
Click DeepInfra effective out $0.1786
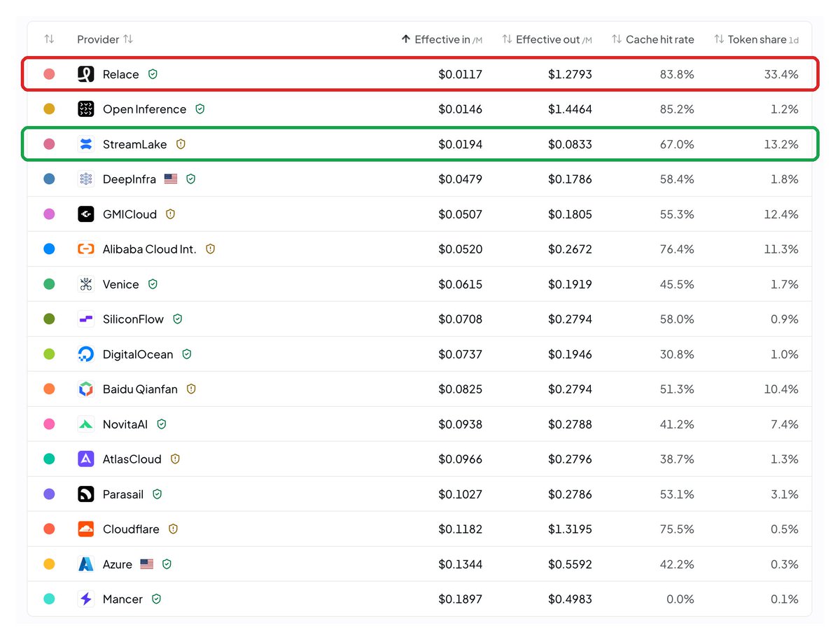[570, 179]
